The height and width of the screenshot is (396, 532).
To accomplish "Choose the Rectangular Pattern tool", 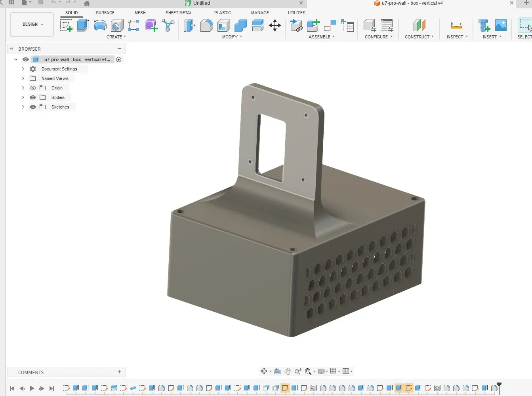I will pyautogui.click(x=133, y=25).
